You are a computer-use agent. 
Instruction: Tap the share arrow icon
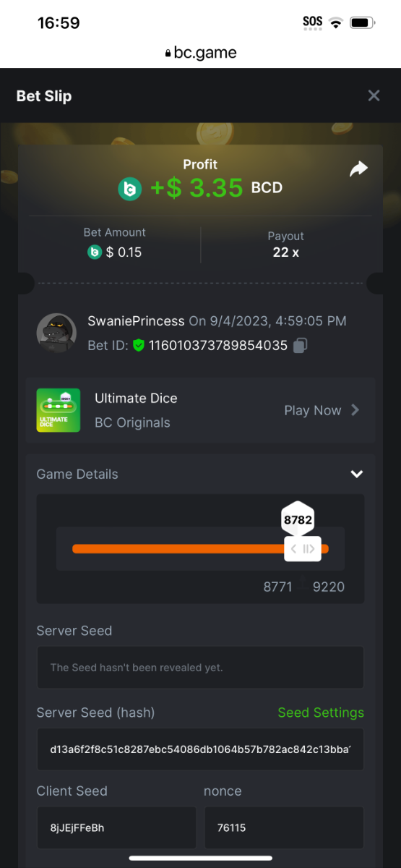tap(358, 169)
